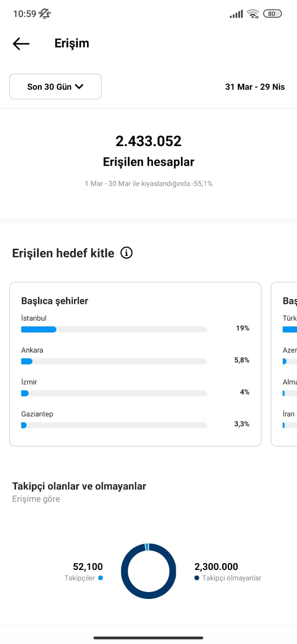Tap the battery indicator icon
The height and width of the screenshot is (644, 297).
pos(272,14)
